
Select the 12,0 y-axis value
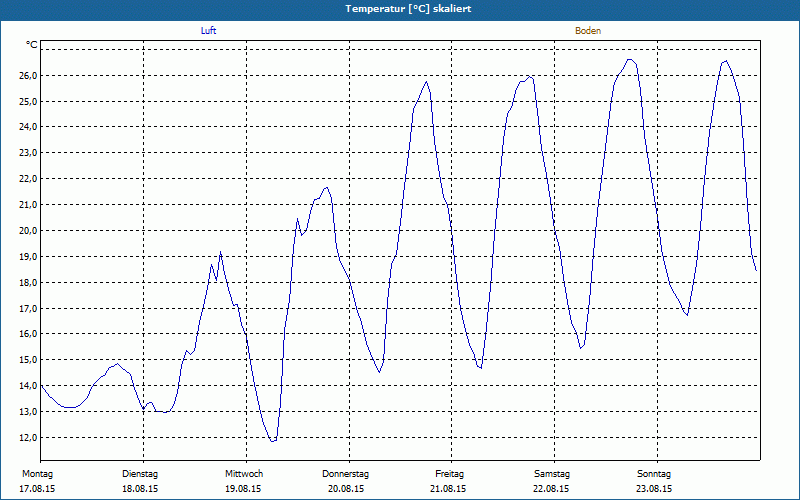[28, 438]
